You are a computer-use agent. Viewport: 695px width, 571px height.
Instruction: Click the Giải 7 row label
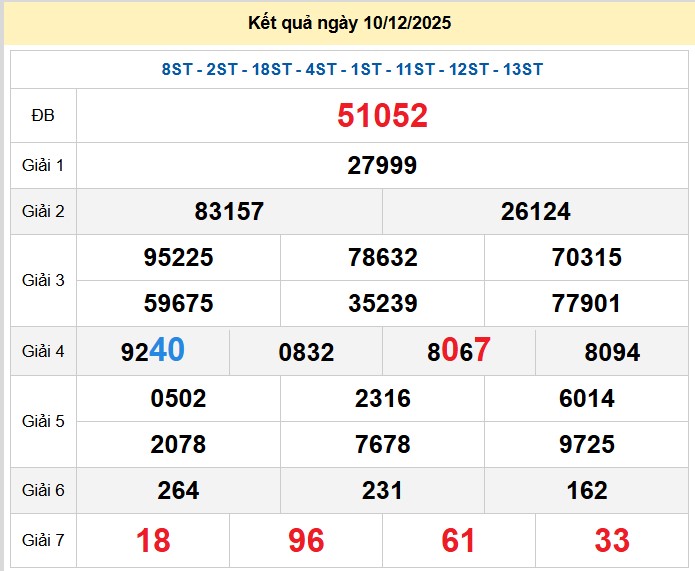pos(43,541)
